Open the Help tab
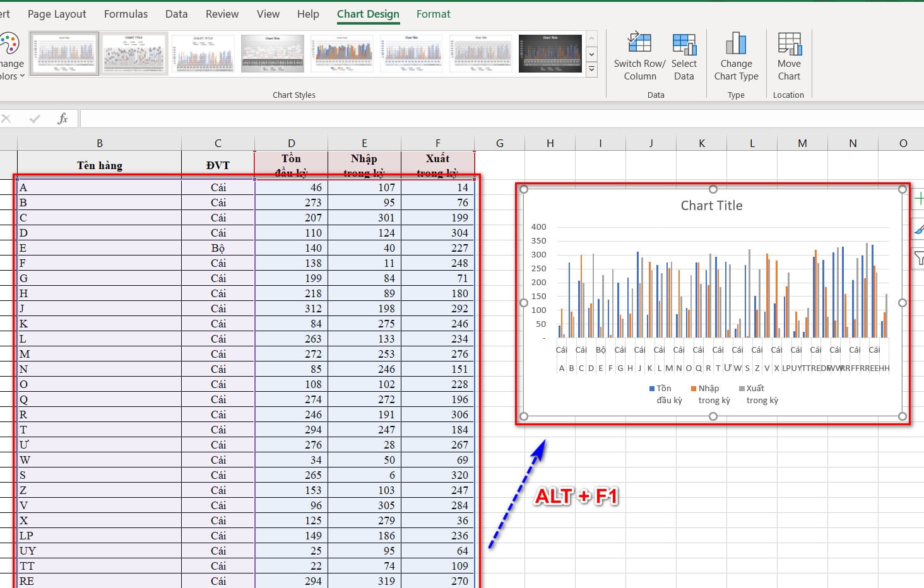 308,14
